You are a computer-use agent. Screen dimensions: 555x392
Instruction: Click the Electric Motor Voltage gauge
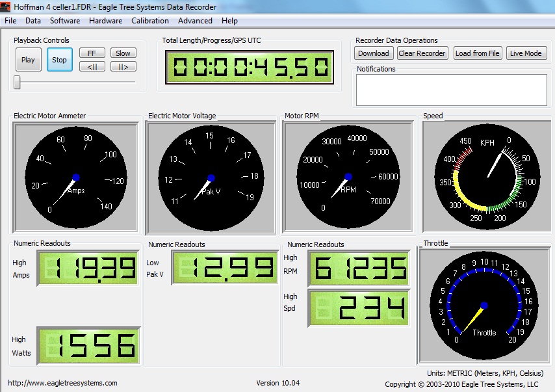[x=211, y=177]
